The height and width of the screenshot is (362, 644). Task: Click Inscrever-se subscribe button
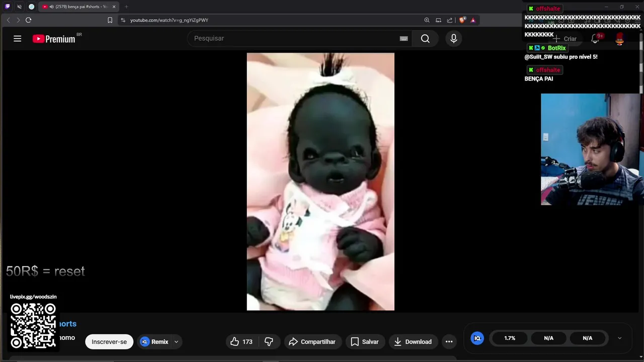[109, 342]
